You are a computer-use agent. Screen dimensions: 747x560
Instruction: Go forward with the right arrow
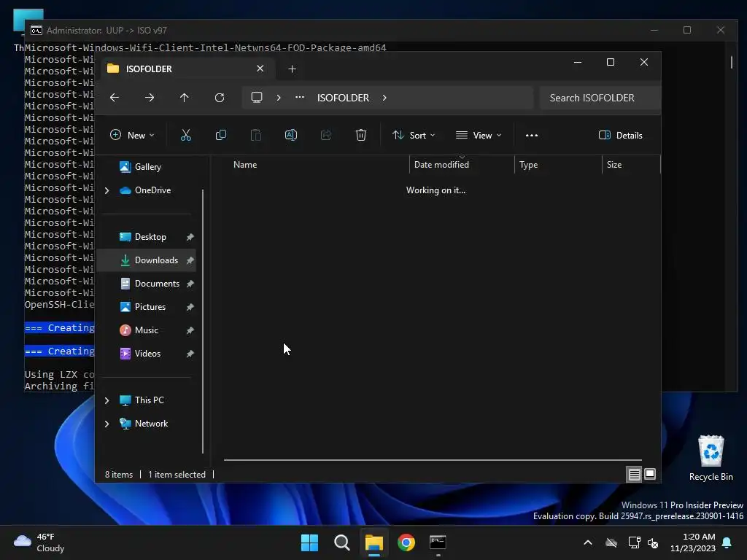(150, 98)
